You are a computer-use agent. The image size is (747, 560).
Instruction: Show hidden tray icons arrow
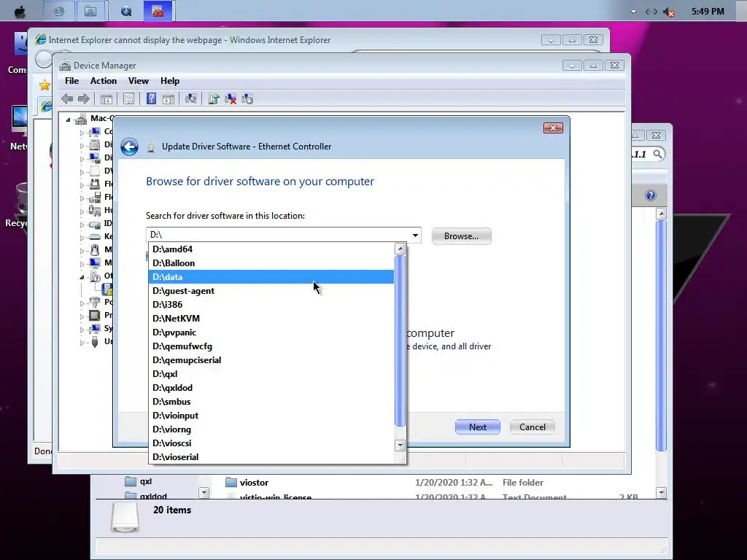coord(633,12)
